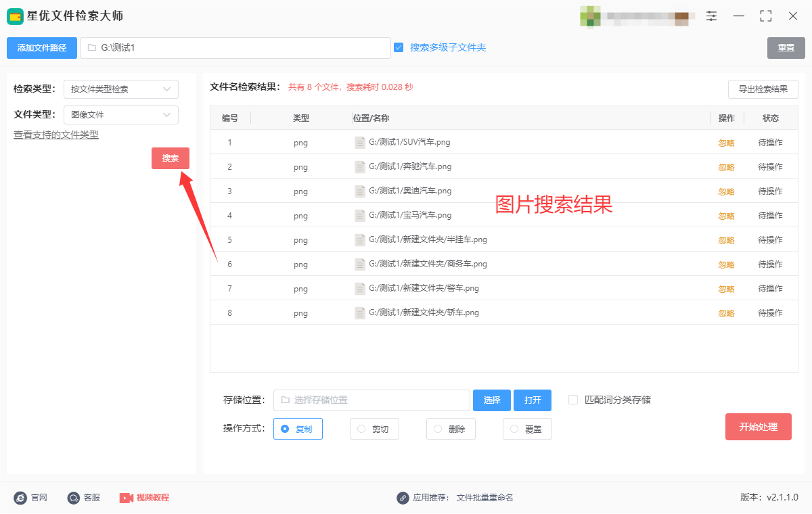Viewport: 812px width, 514px height.
Task: Select the 复制 operation mode
Action: (298, 429)
